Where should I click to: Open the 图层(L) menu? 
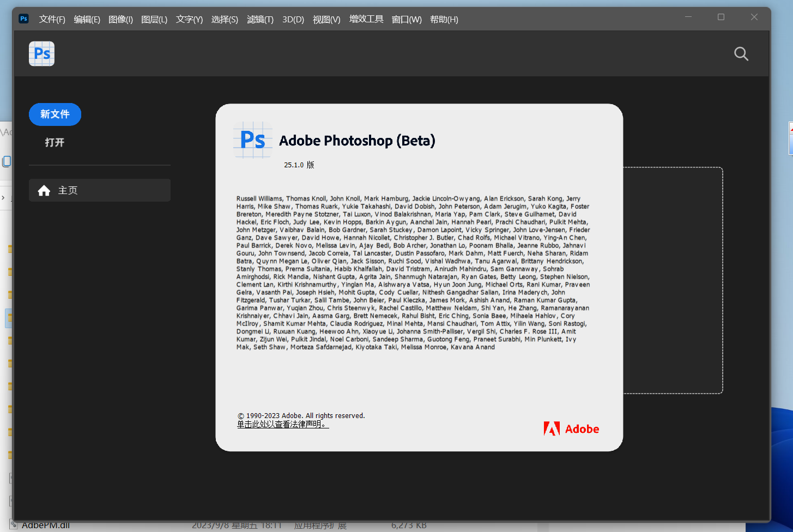[x=154, y=19]
